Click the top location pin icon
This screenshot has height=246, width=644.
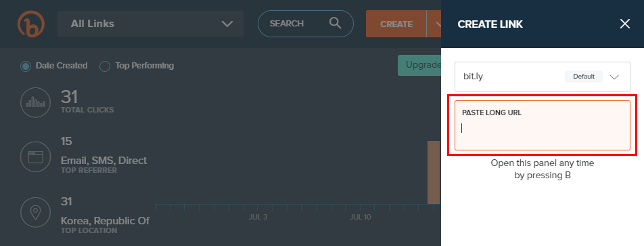pos(36,213)
